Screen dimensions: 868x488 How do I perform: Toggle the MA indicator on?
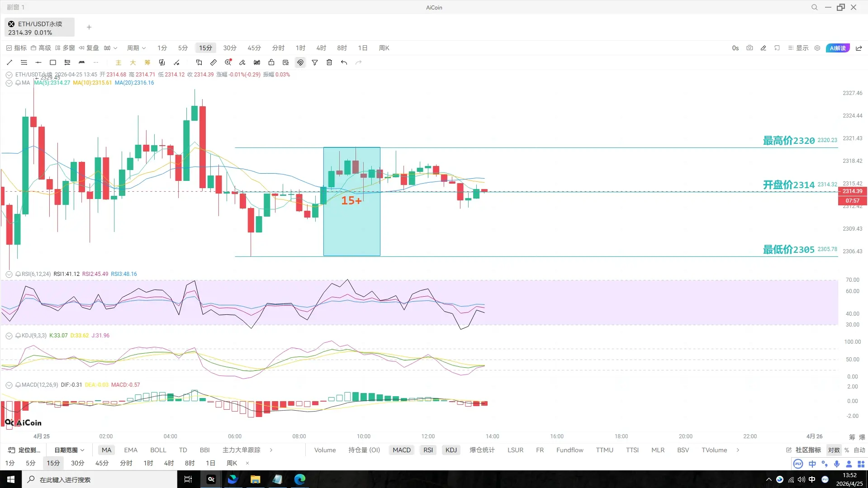click(x=106, y=450)
